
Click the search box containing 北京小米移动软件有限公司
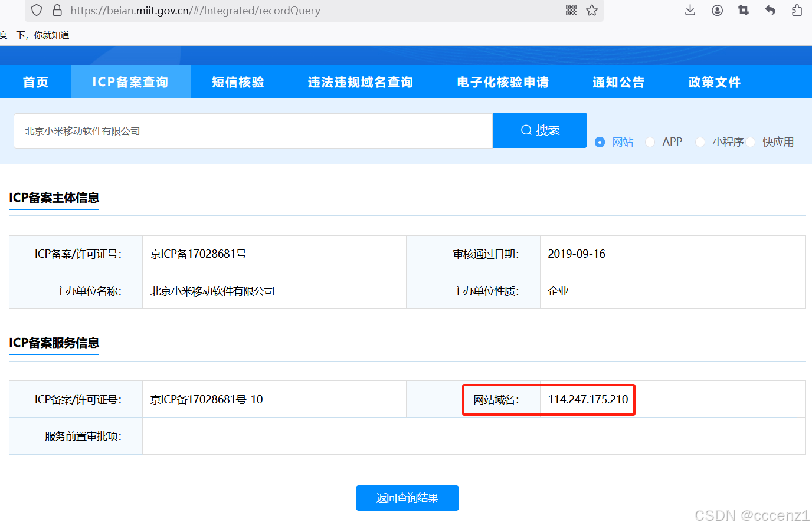pos(253,131)
